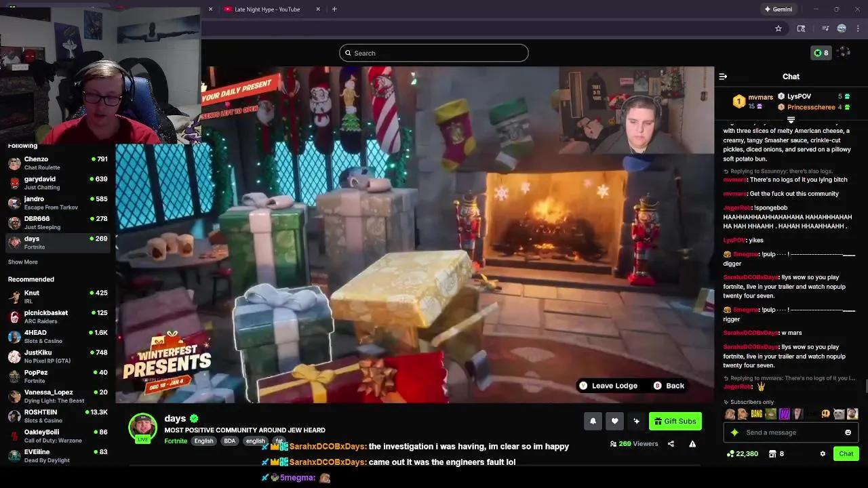Image resolution: width=868 pixels, height=488 pixels.
Task: Share the stream via share icon
Action: (671, 444)
